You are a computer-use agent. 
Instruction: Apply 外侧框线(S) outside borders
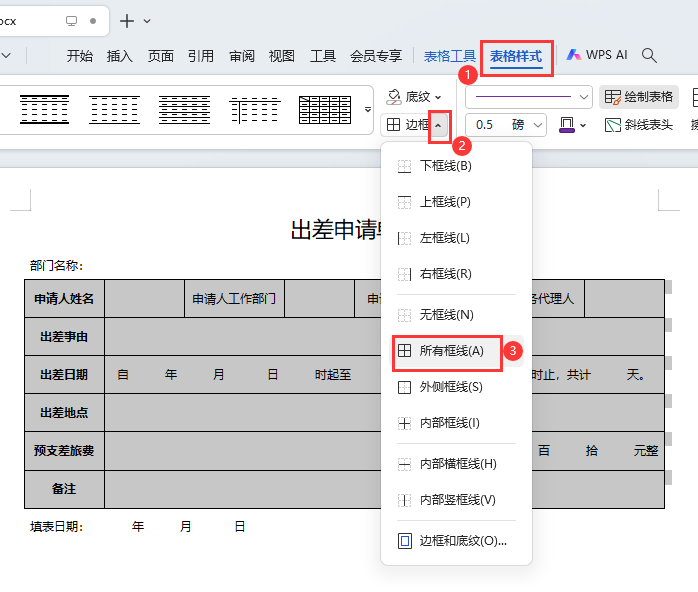pos(456,387)
